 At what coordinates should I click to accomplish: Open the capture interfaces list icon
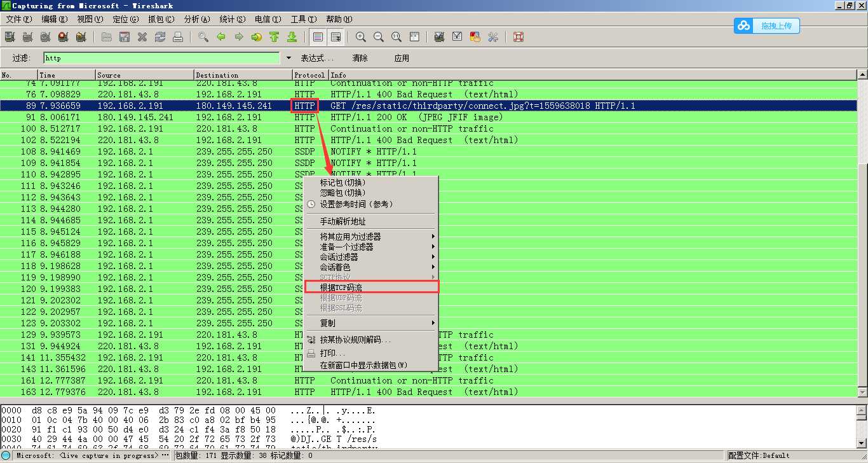[10, 37]
